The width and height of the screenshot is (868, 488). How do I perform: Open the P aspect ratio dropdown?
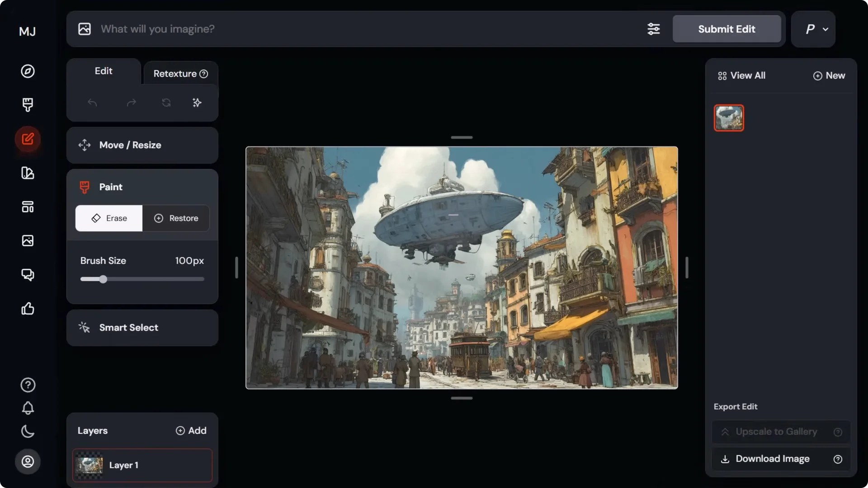[x=813, y=29]
